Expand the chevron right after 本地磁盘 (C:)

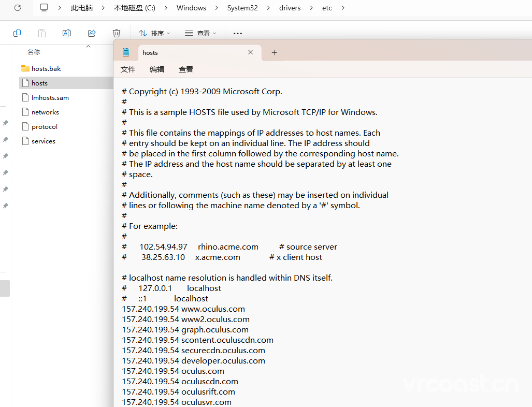(166, 8)
